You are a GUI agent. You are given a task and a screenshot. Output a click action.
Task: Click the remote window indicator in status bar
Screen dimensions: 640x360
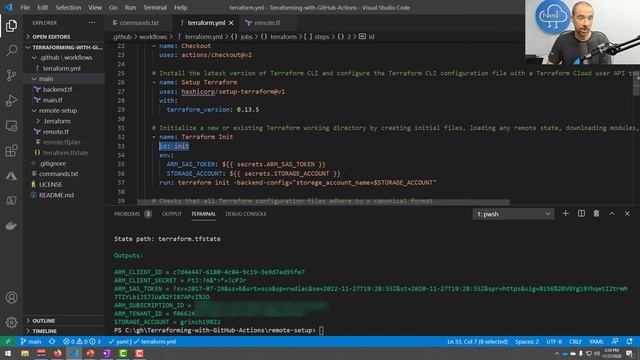point(8,341)
